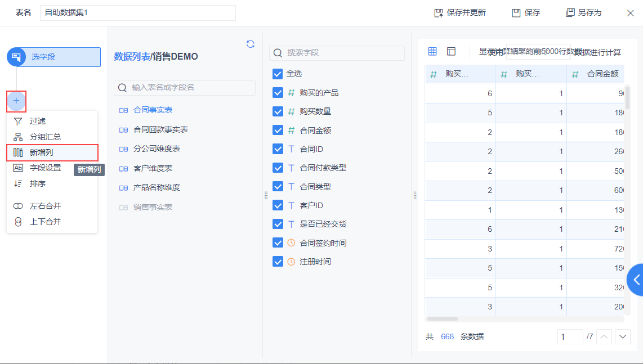Click the table name input field
643x364 pixels.
[x=138, y=13]
